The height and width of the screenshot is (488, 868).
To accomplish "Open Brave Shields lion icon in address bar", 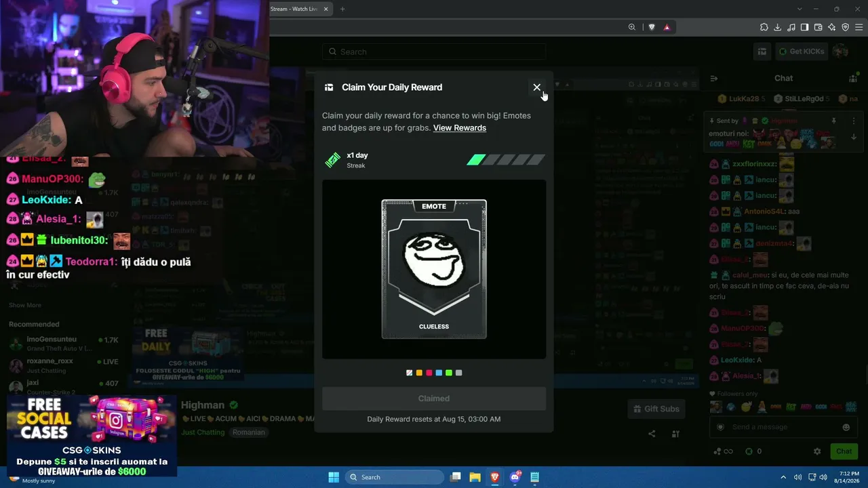I will (x=652, y=27).
